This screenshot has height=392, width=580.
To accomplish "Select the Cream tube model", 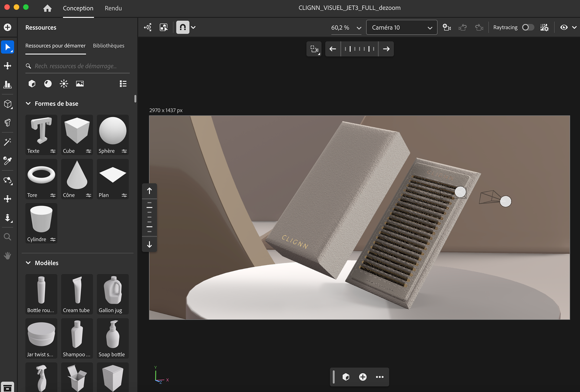I will pos(77,294).
